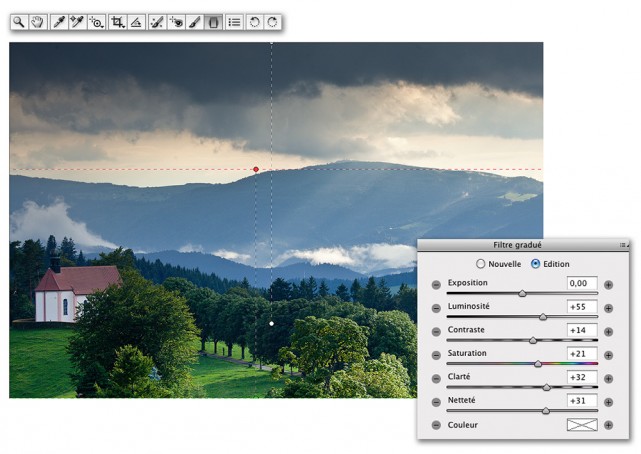
Task: Choose the Straighten tool
Action: pos(136,22)
